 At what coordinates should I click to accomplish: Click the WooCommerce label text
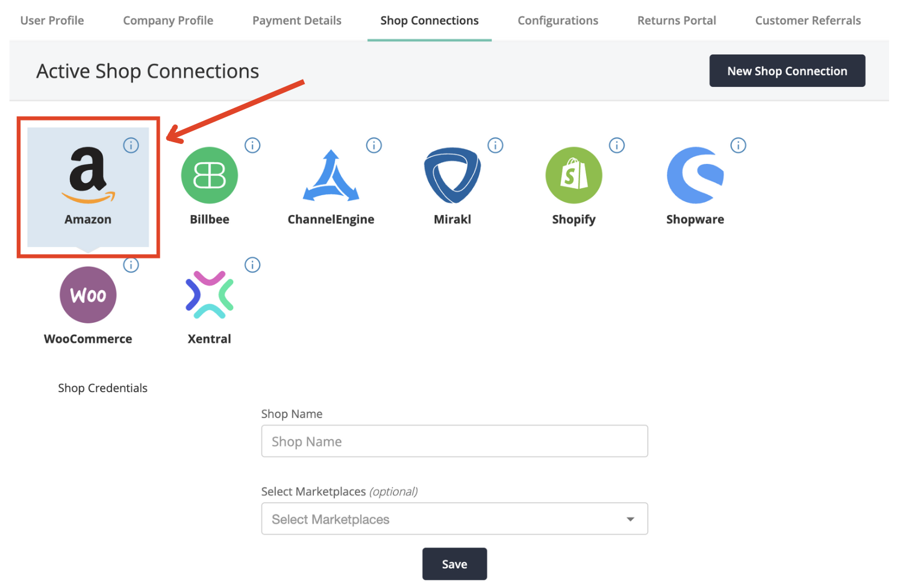[88, 339]
